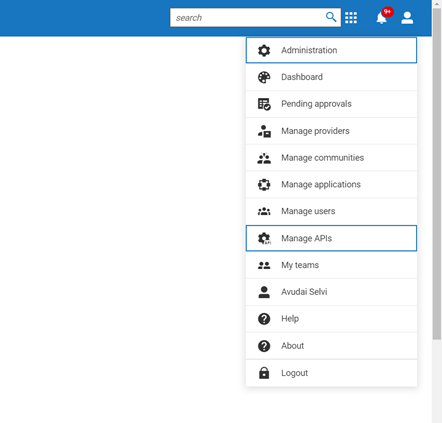Click the Logout lock icon
This screenshot has height=423, width=442.
(264, 373)
